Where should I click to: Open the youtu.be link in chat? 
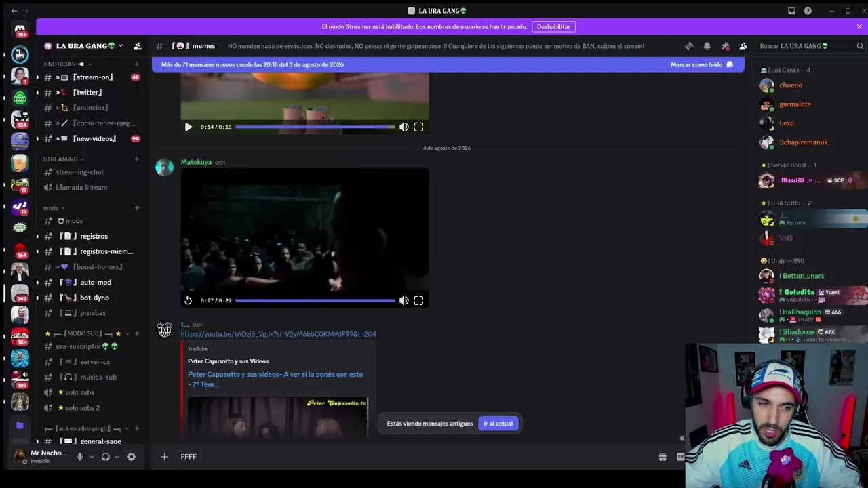tap(278, 334)
